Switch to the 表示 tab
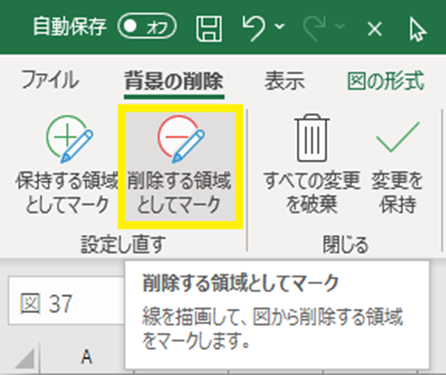The height and width of the screenshot is (375, 446). point(285,81)
